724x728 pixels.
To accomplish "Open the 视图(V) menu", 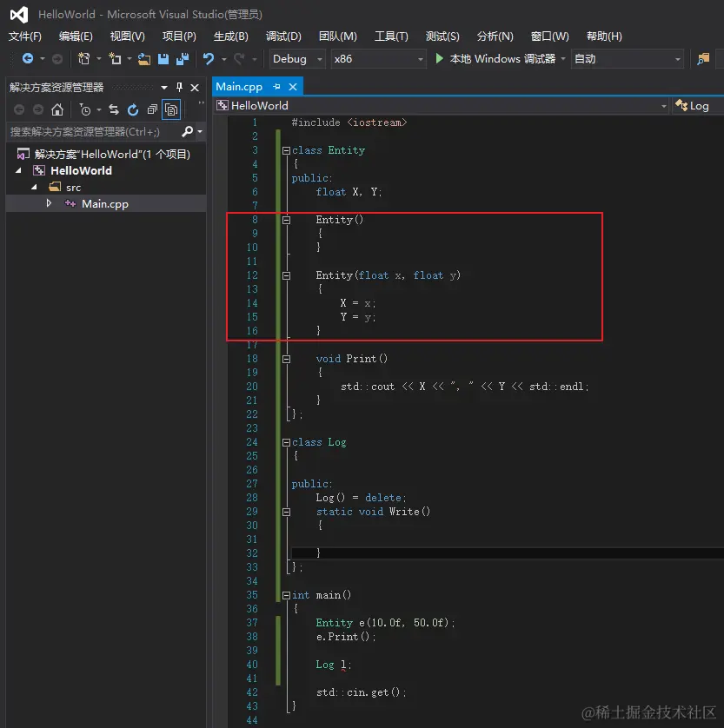I will click(x=127, y=36).
